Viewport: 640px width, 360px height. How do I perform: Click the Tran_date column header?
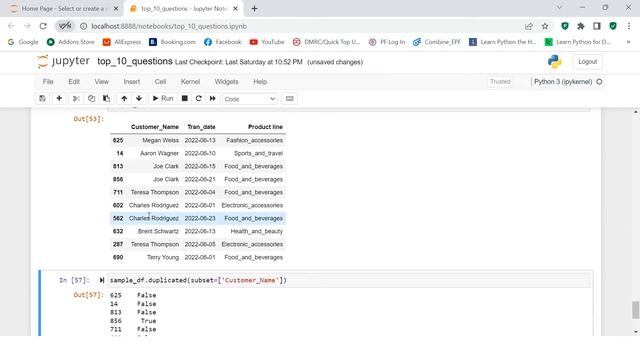[x=201, y=127]
